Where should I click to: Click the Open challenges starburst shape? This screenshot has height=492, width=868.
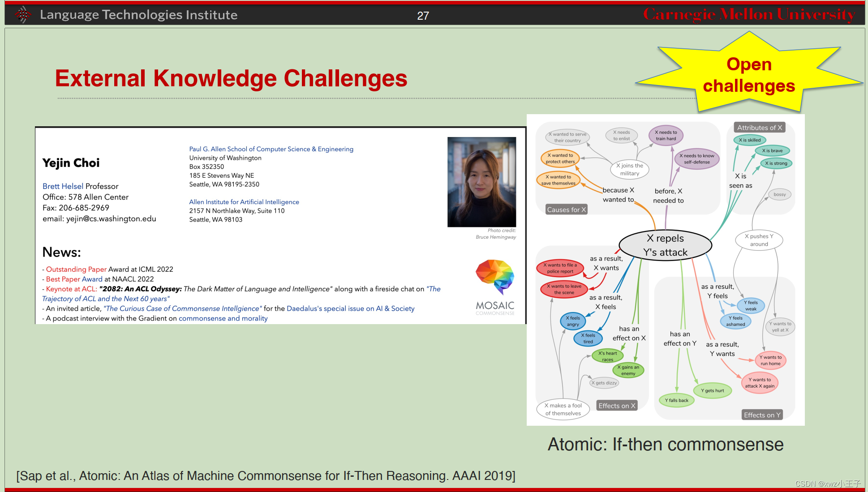coord(749,75)
